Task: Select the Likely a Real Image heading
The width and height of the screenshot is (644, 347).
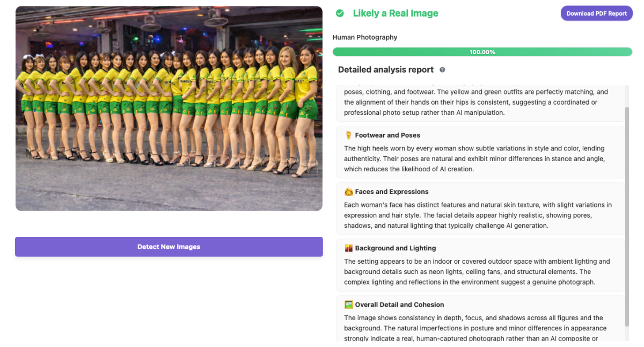Action: point(396,13)
